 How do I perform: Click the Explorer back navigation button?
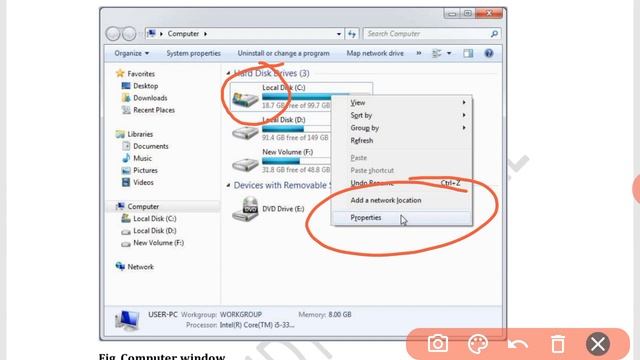tap(113, 34)
